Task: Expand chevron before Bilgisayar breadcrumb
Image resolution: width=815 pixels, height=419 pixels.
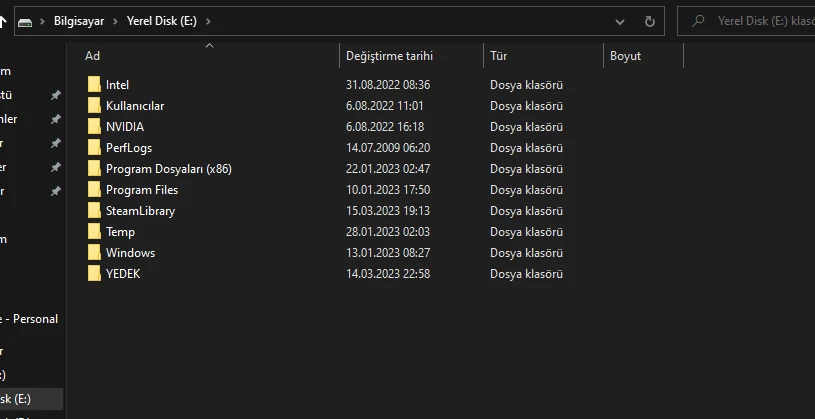Action: (43, 21)
